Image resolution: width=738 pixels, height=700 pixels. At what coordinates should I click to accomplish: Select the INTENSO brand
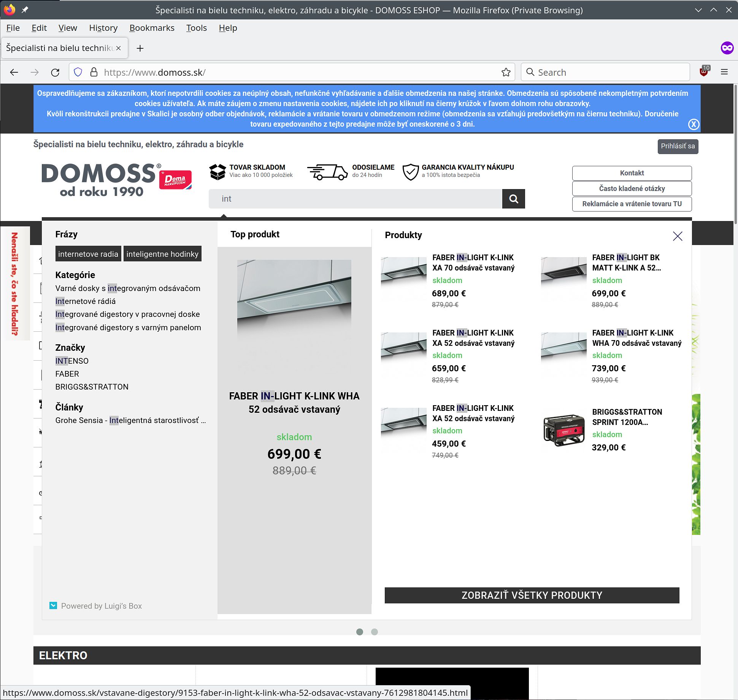[x=72, y=361]
